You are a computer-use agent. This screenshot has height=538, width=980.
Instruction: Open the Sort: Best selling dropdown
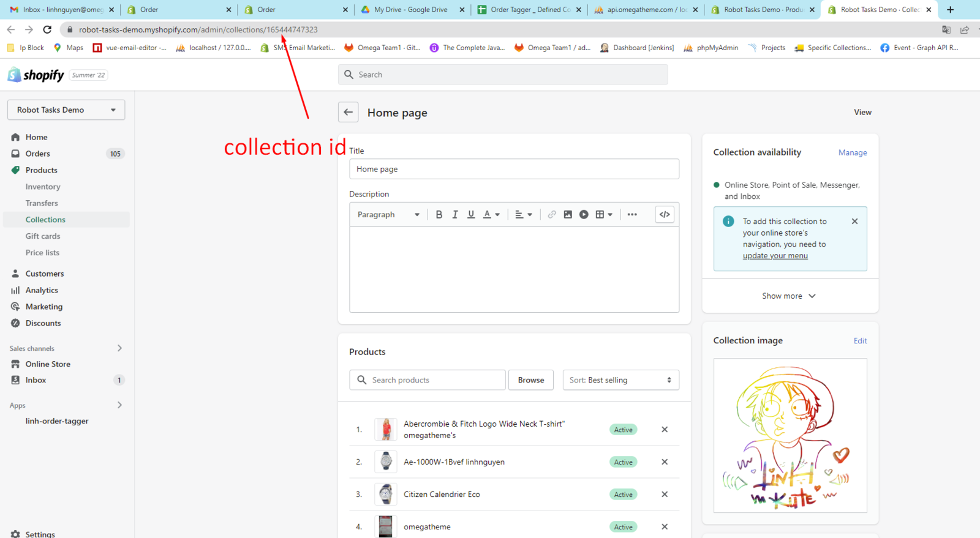click(x=620, y=380)
